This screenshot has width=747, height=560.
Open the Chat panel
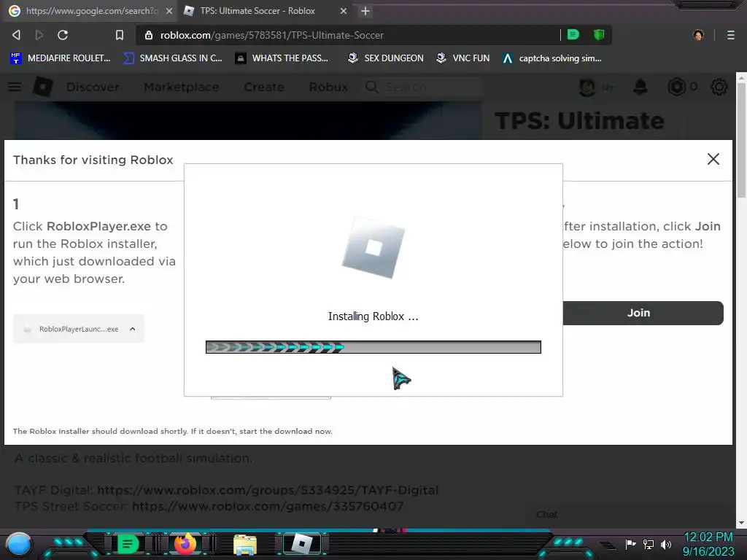click(546, 514)
